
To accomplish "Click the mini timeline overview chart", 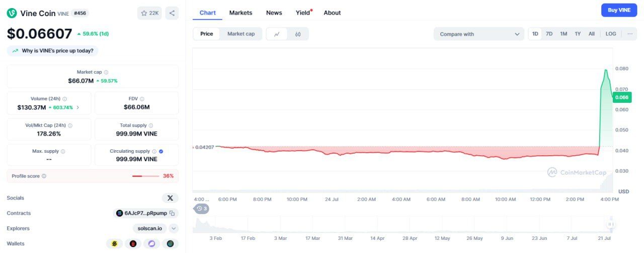I will coord(403,224).
